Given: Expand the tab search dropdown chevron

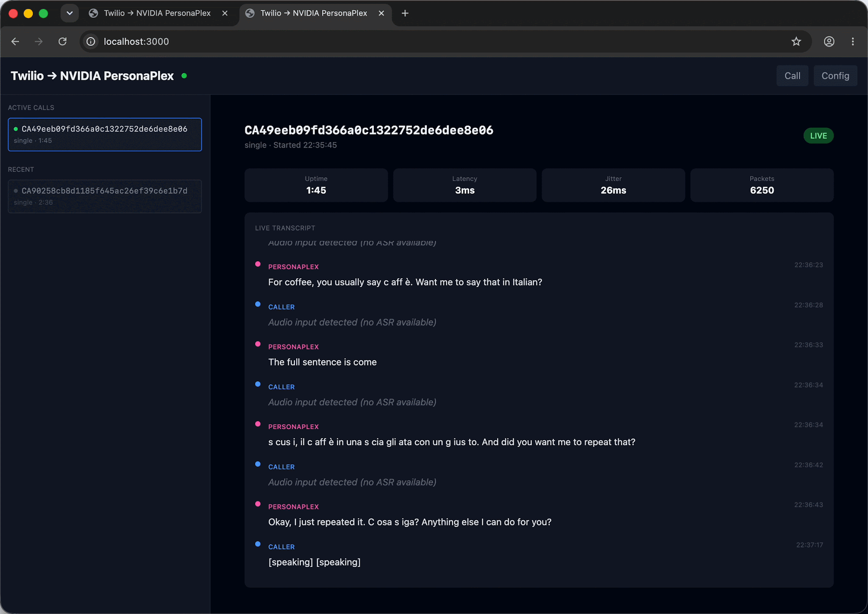Looking at the screenshot, I should pyautogui.click(x=70, y=13).
